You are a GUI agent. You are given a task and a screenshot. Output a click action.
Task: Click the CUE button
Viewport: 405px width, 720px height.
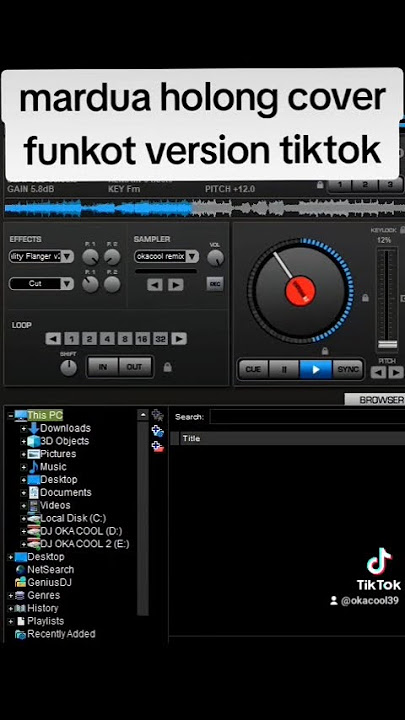click(253, 370)
